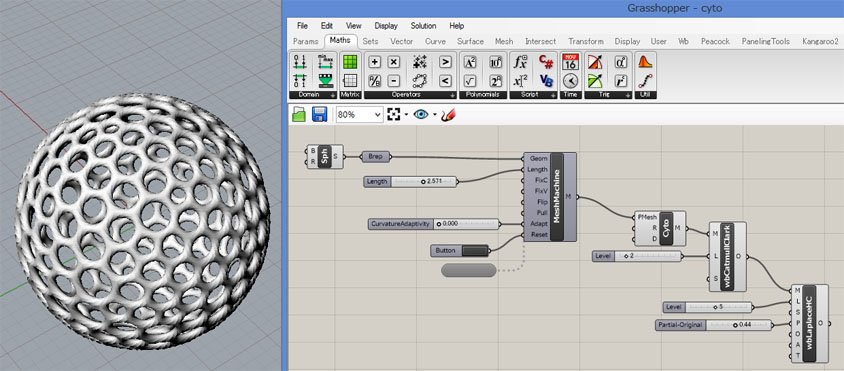Pick the C# Script component icon
This screenshot has width=844, height=371.
click(546, 62)
